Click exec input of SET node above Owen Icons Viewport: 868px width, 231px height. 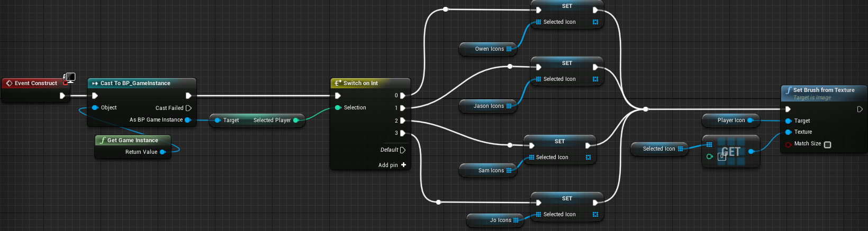(x=539, y=10)
